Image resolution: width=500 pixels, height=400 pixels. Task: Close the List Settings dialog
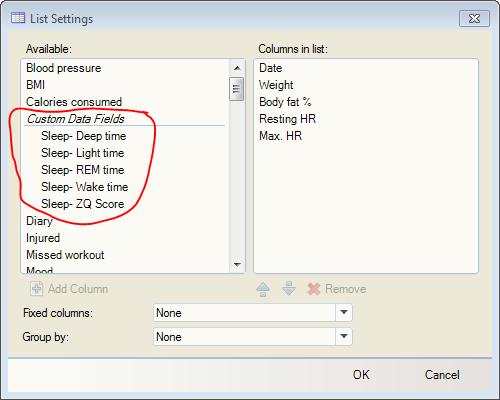point(474,18)
